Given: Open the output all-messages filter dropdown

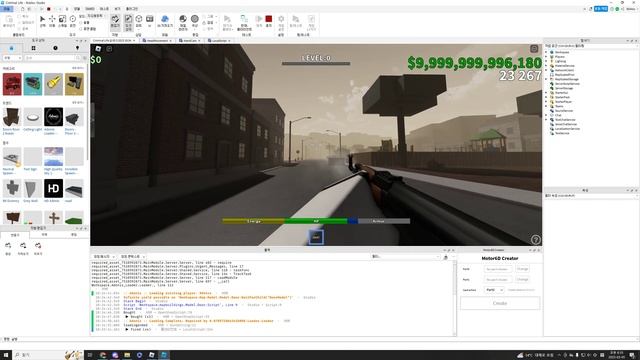Looking at the screenshot, I should 104,257.
